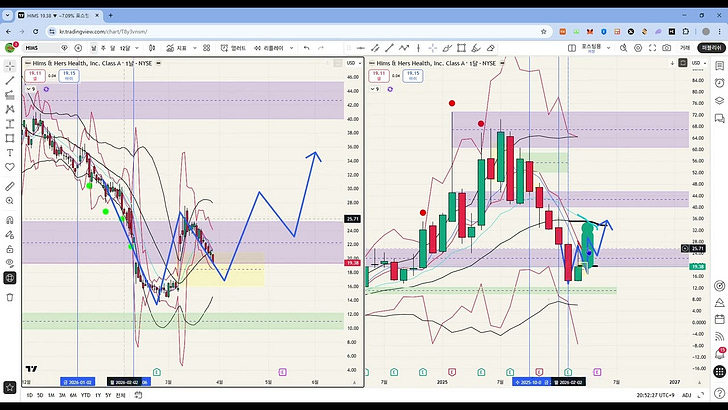Image resolution: width=728 pixels, height=410 pixels.
Task: Expand the favorite indicators dropdown arrow
Action: pyautogui.click(x=195, y=48)
